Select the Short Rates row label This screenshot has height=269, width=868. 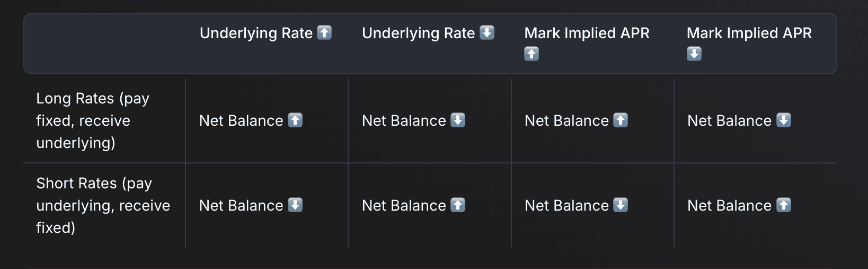pos(103,205)
